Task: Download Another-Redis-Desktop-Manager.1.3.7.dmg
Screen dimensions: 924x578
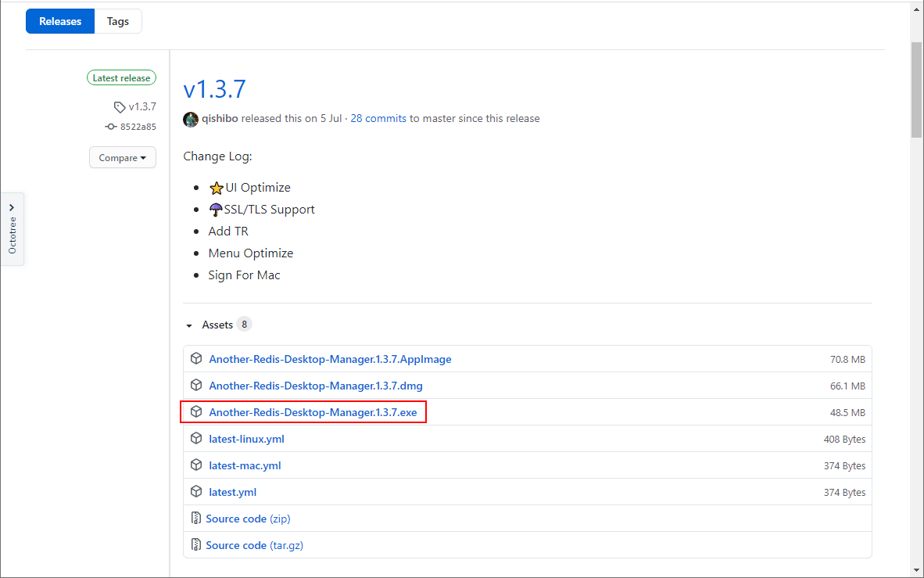Action: (x=316, y=386)
